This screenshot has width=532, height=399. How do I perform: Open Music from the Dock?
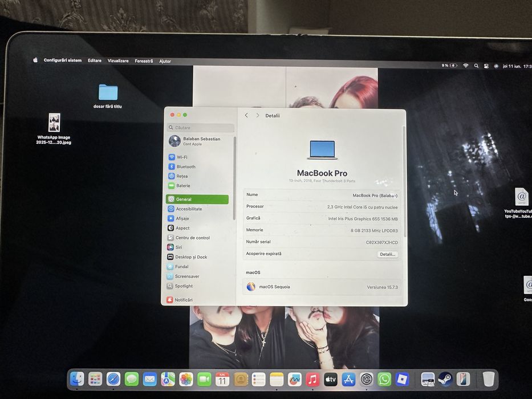[312, 379]
